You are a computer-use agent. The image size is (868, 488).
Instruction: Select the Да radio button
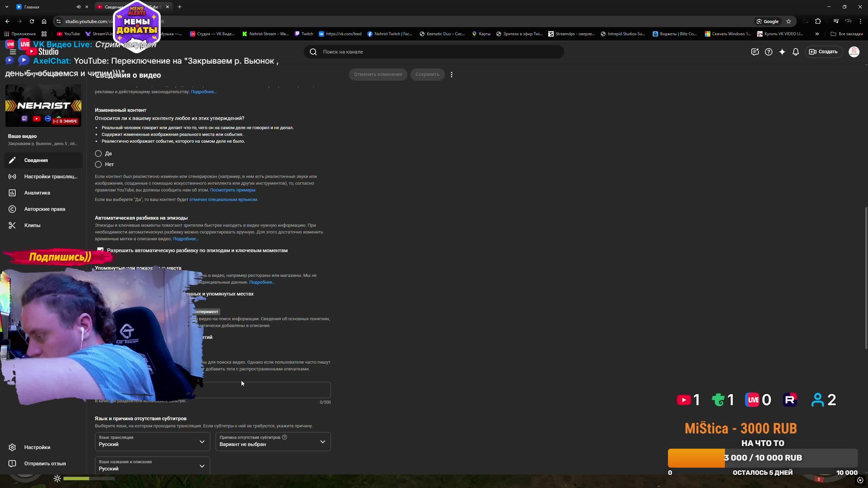click(x=98, y=154)
